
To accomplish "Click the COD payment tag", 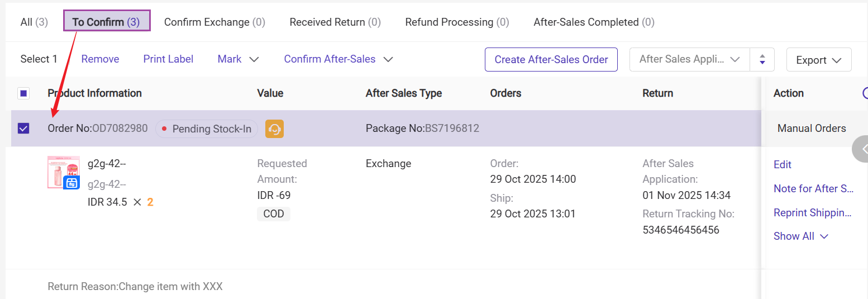I will click(x=274, y=214).
